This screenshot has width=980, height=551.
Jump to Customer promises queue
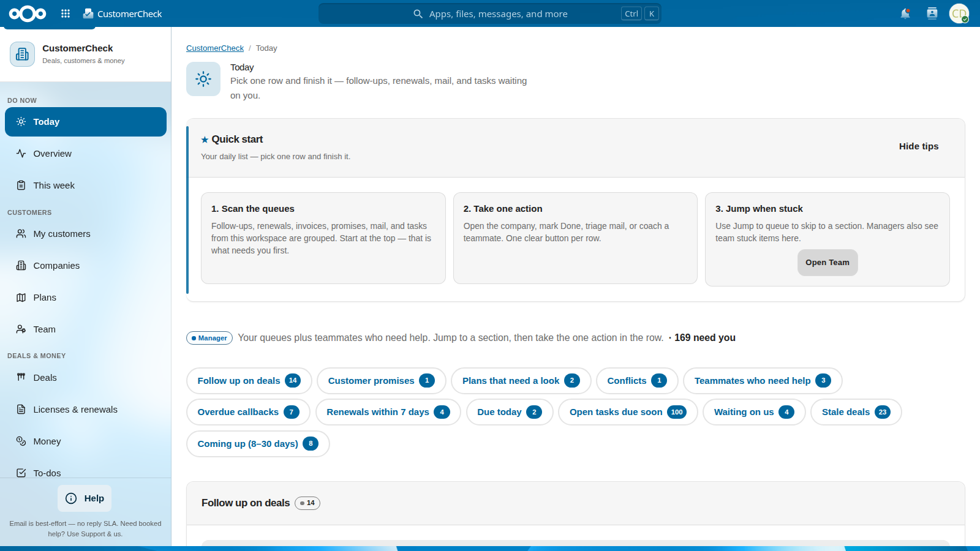(382, 381)
